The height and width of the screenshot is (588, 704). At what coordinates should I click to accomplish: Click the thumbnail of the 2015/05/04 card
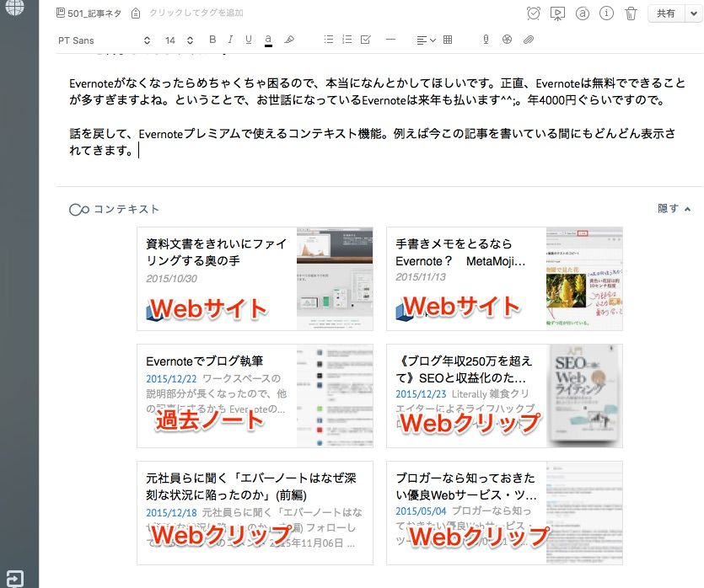pos(584,513)
